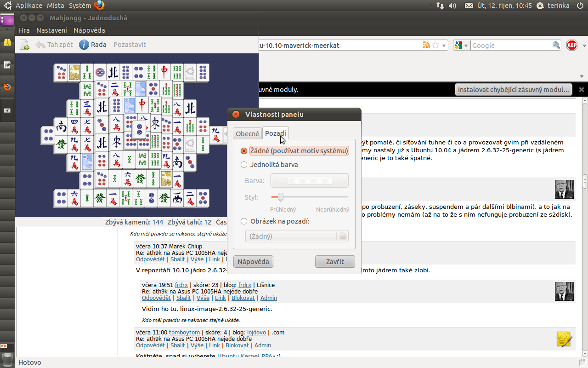This screenshot has height=368, width=588.
Task: Start a new game in Mahjongg toolbar
Action: [x=25, y=45]
